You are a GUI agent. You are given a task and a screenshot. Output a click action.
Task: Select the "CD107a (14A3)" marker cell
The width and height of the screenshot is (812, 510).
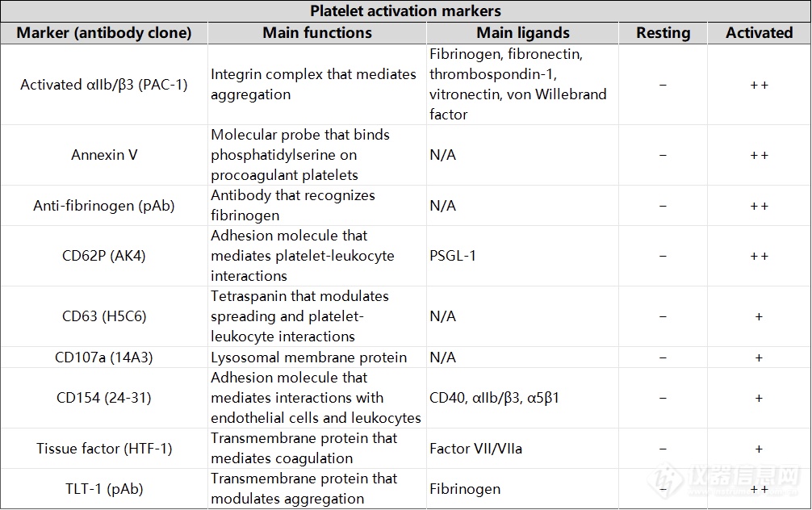point(104,357)
